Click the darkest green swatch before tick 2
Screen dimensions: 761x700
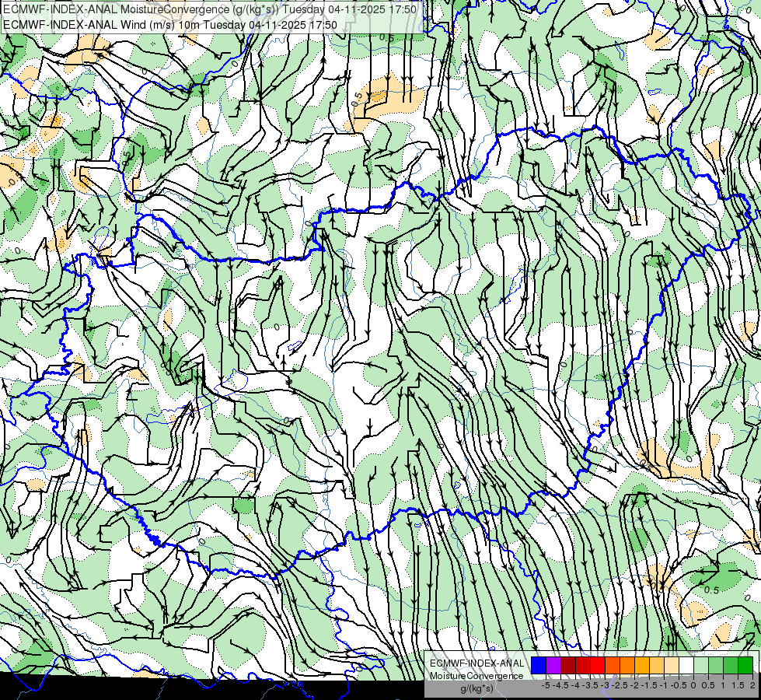pyautogui.click(x=745, y=665)
